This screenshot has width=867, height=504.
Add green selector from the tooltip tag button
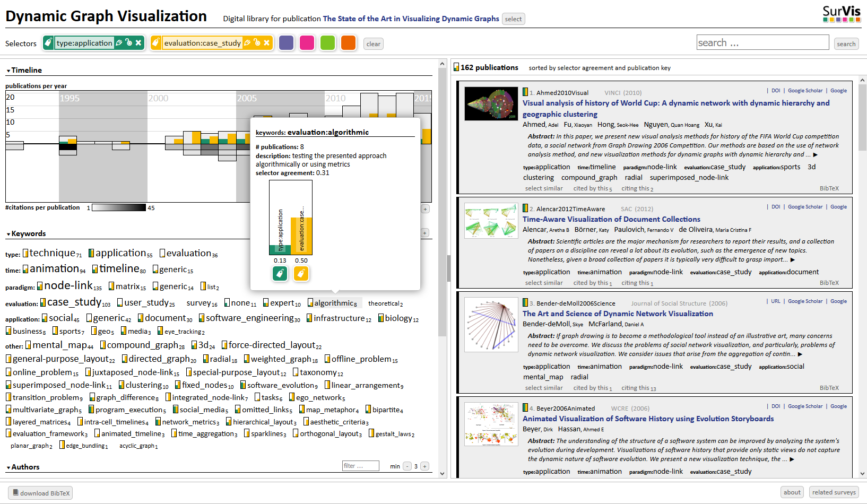[x=280, y=273]
